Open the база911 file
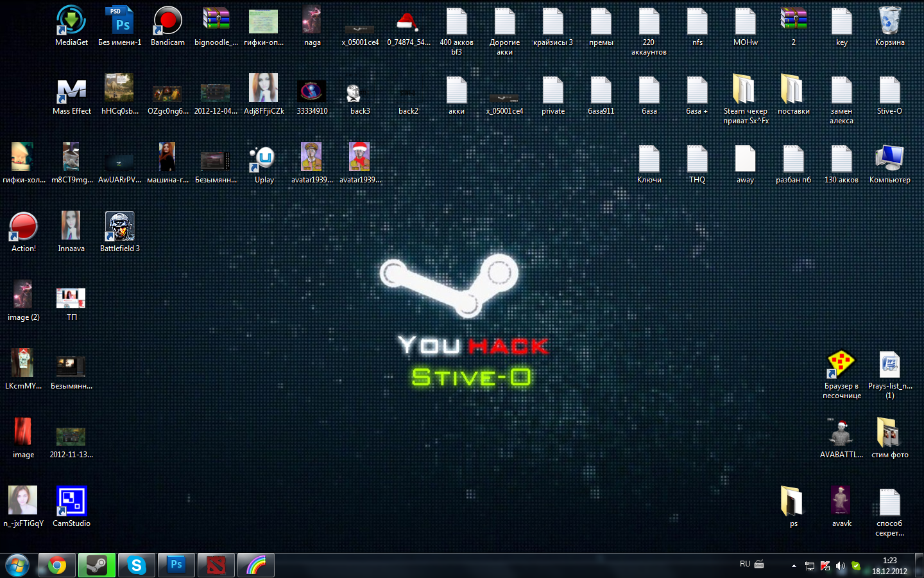This screenshot has width=924, height=578. click(601, 94)
